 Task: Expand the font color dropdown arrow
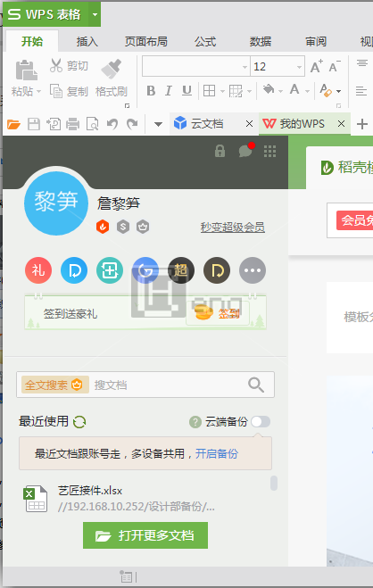coord(307,91)
